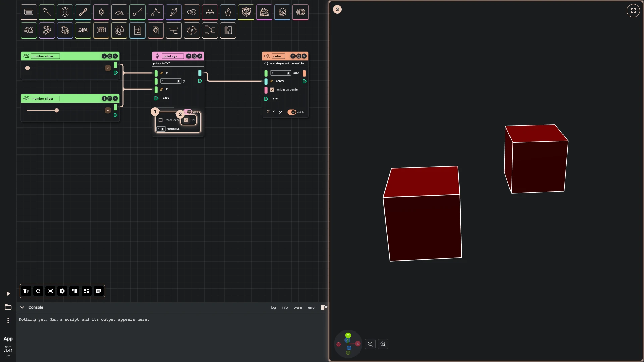Open the calendar grid category icon
This screenshot has height=362, width=644.
point(101,30)
